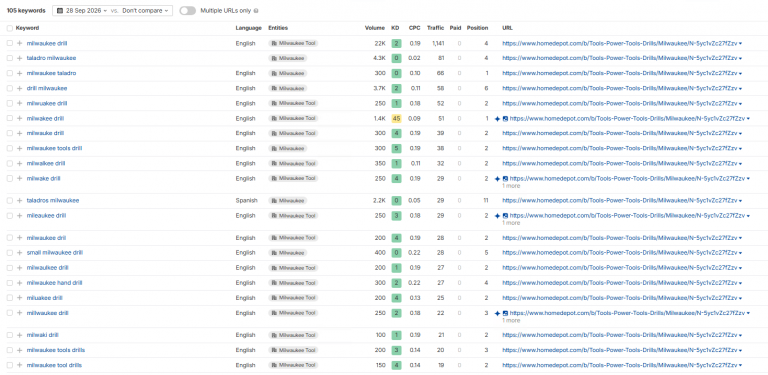Sort table by Volume column header
768x375 pixels.
(x=375, y=28)
